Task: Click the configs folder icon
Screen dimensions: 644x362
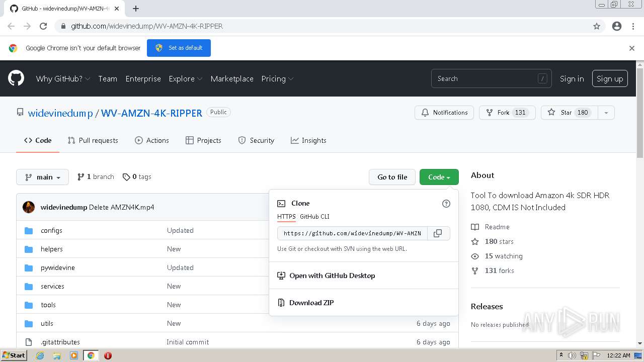Action: coord(29,230)
